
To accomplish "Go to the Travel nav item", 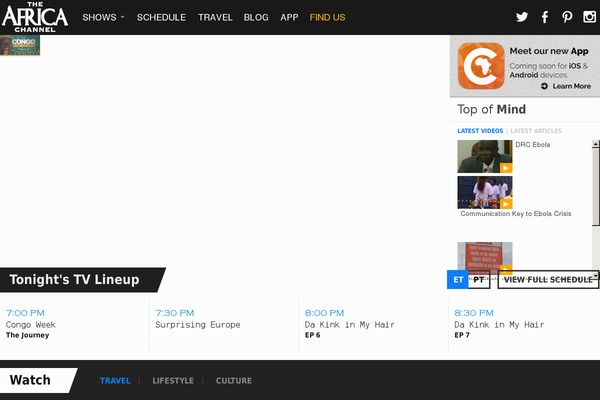I will point(215,17).
